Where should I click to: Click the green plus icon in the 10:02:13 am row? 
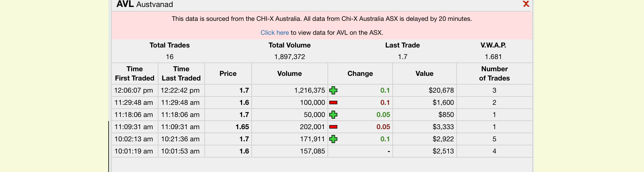pos(333,139)
